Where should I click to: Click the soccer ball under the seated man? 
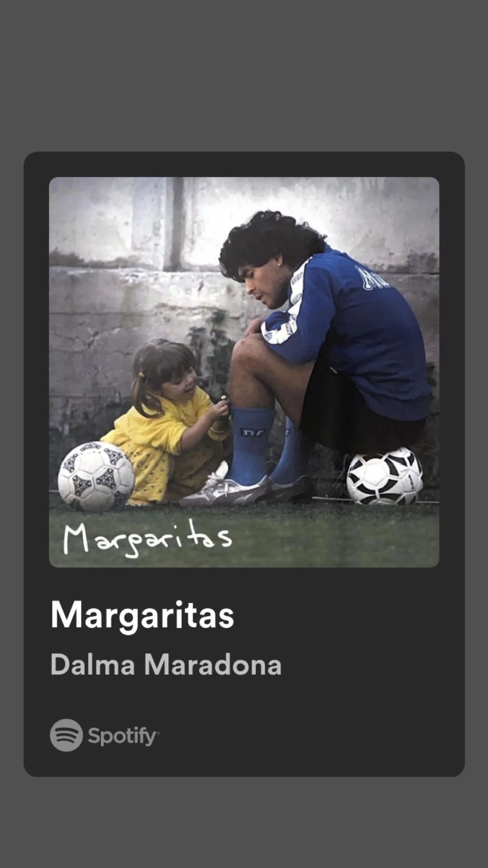tap(385, 476)
